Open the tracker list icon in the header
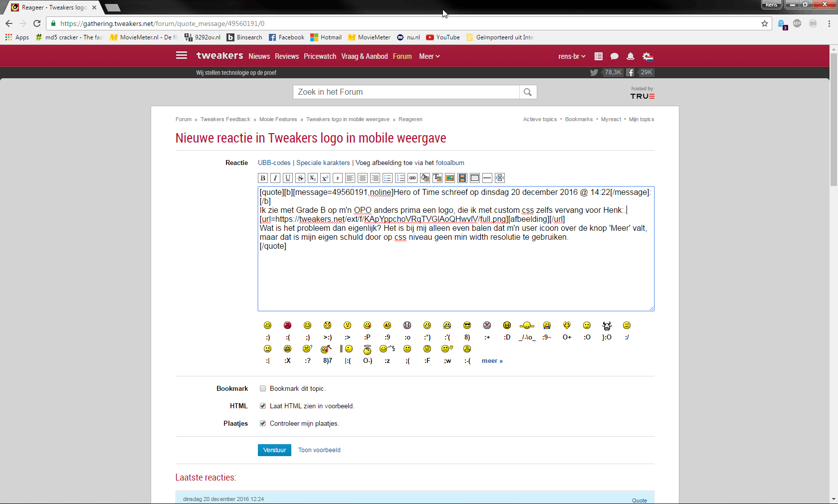The height and width of the screenshot is (504, 838). (x=599, y=56)
